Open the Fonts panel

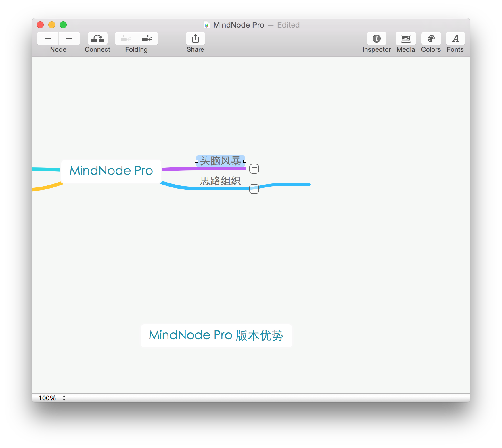pyautogui.click(x=455, y=39)
